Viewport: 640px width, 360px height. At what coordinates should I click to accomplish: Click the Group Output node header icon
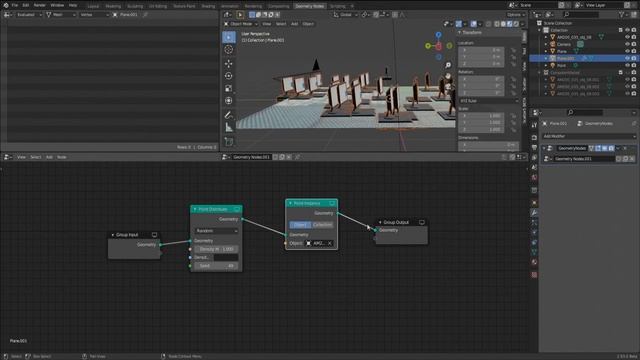click(x=422, y=222)
